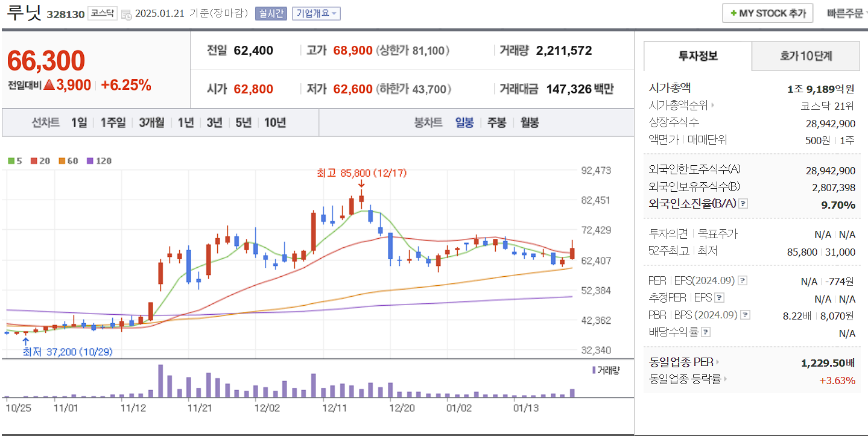Click the help icon beside PBR BPS(2024.09)
The width and height of the screenshot is (868, 436).
pos(745,315)
